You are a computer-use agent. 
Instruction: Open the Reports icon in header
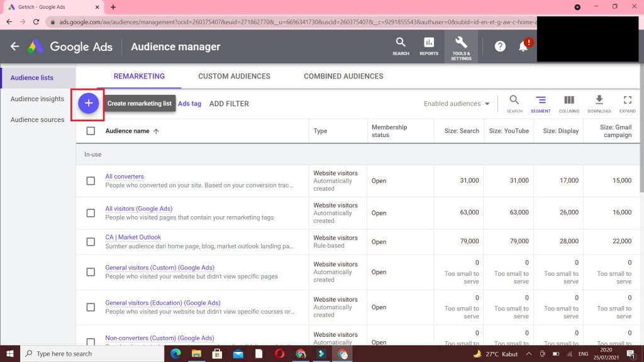coord(429,46)
